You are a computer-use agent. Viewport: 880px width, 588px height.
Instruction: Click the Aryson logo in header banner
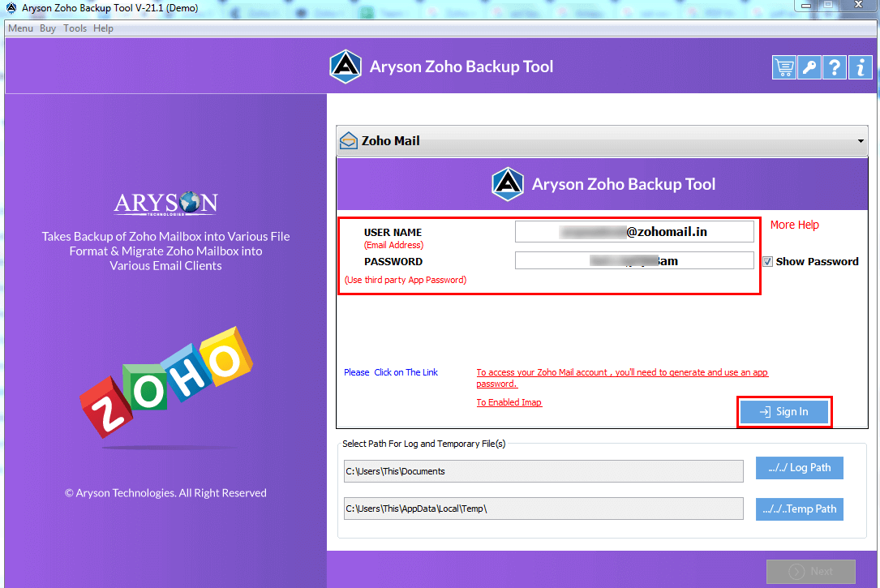pyautogui.click(x=346, y=67)
